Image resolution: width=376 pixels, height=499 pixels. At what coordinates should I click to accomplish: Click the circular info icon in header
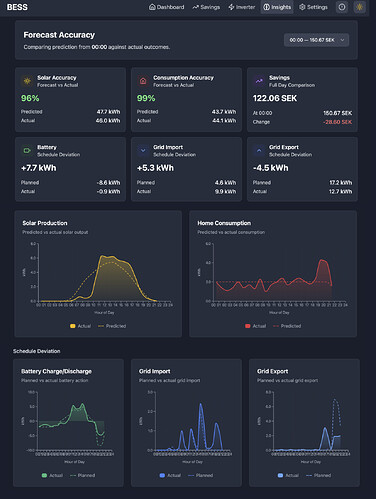[x=342, y=7]
